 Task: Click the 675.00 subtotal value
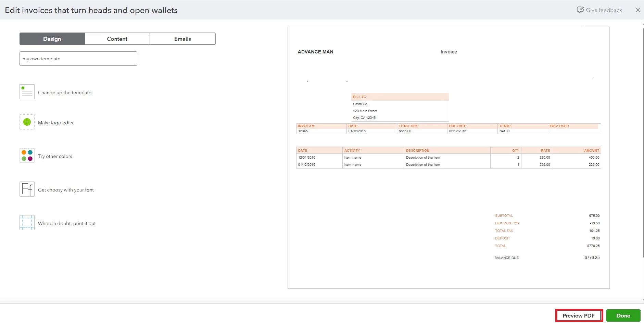tap(594, 216)
